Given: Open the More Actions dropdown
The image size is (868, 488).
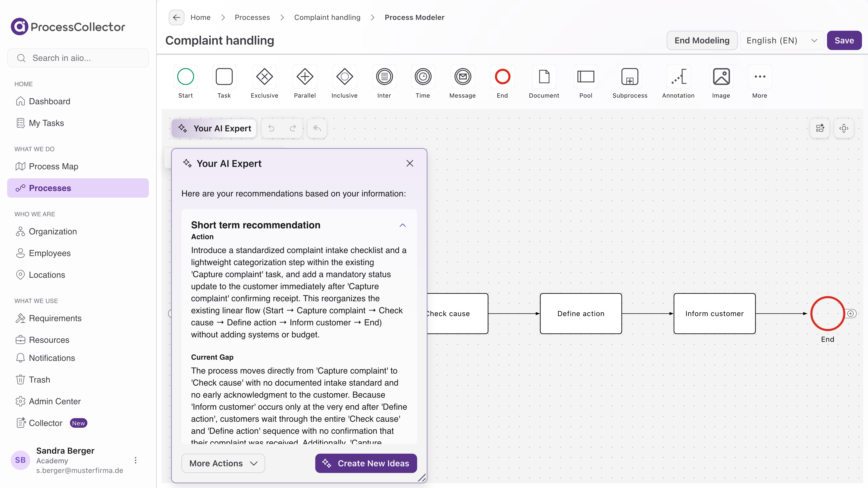Looking at the screenshot, I should [x=223, y=463].
